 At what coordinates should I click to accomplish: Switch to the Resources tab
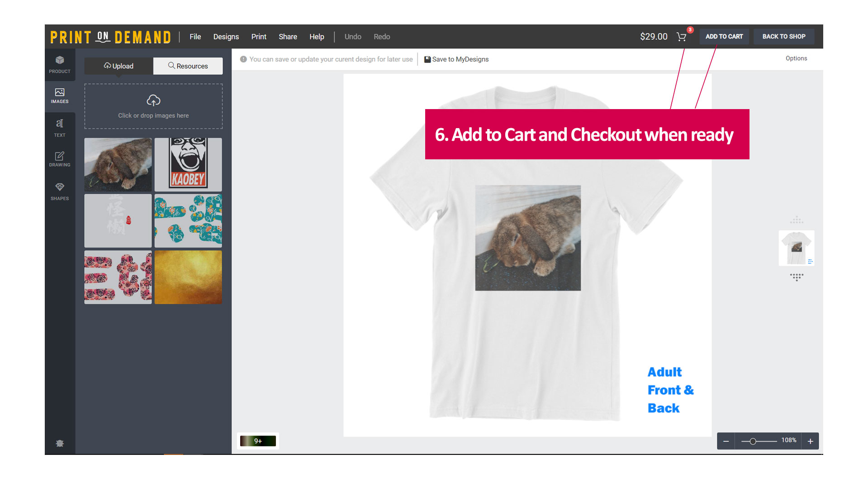pyautogui.click(x=188, y=66)
